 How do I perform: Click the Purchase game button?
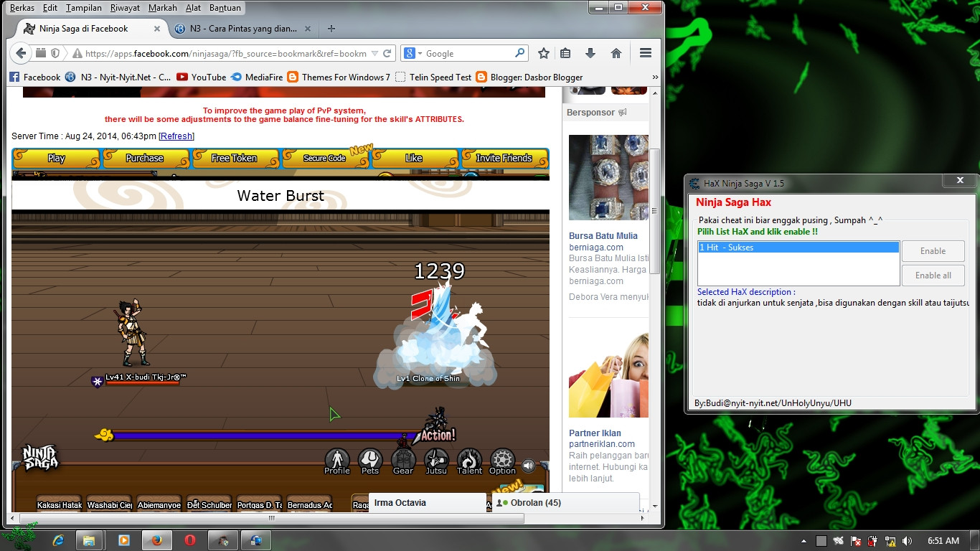pyautogui.click(x=145, y=159)
